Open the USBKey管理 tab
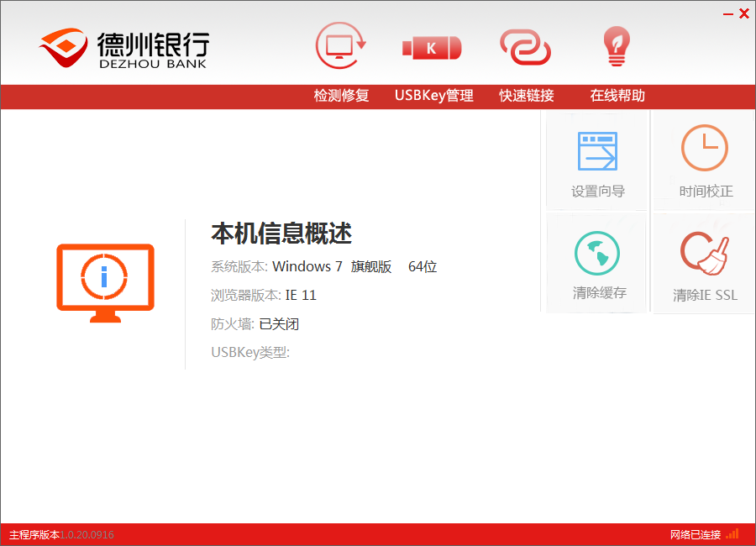 pyautogui.click(x=434, y=96)
